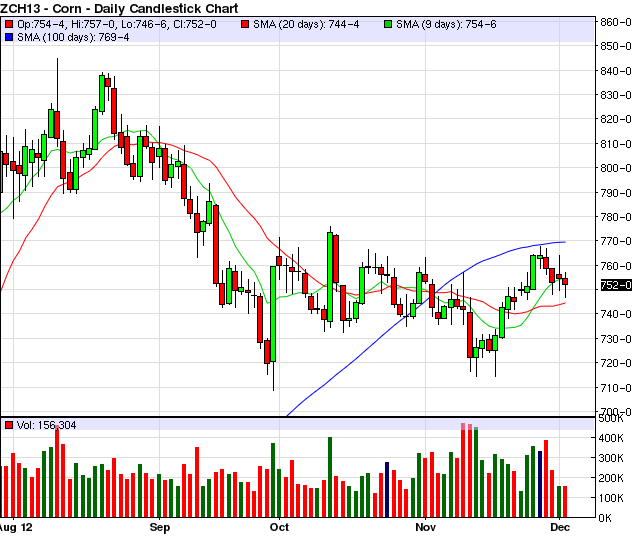640x536 pixels.
Task: Click the 300K volume axis label
Action: pyautogui.click(x=611, y=458)
